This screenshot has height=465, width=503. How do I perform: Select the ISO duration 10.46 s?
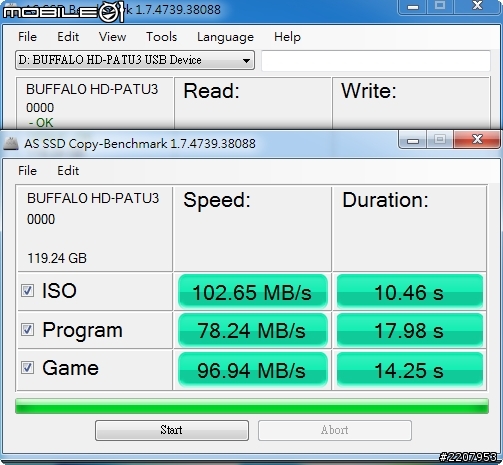pos(410,292)
